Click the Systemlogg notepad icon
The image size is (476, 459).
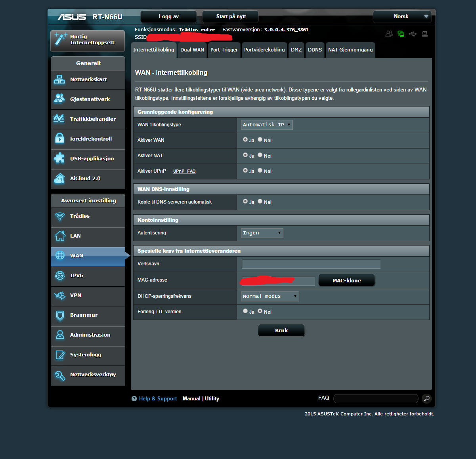[x=60, y=354]
